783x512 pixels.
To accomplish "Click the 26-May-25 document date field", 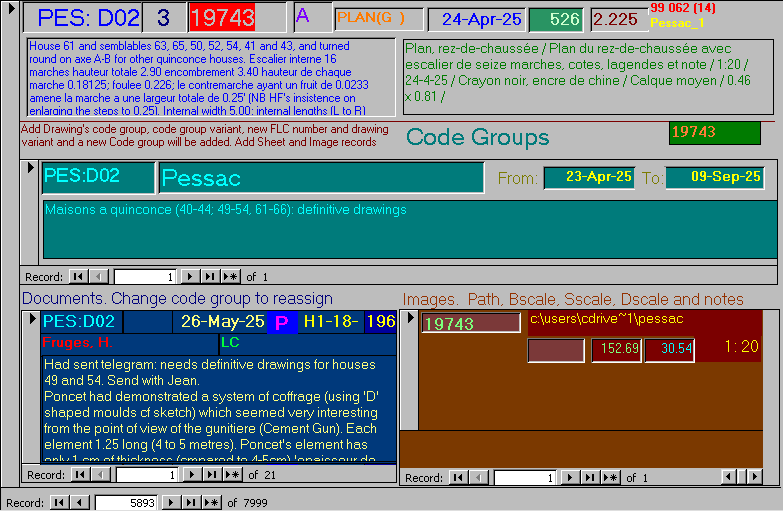I will click(x=220, y=321).
